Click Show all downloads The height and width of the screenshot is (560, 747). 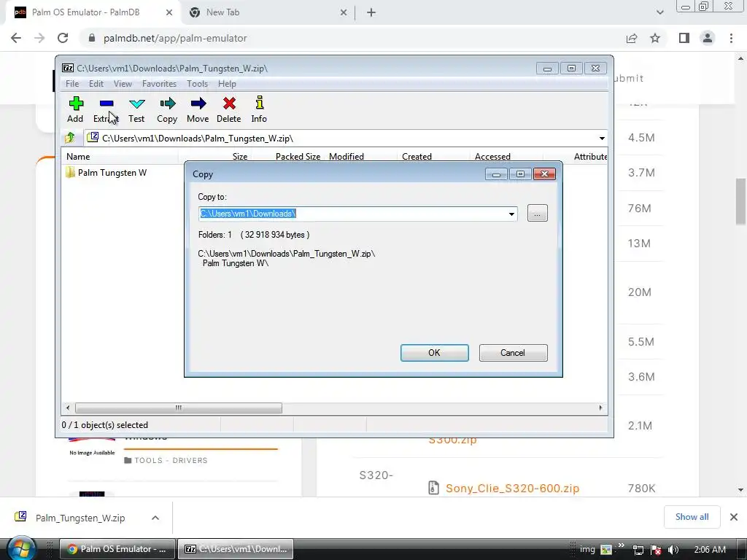[692, 517]
